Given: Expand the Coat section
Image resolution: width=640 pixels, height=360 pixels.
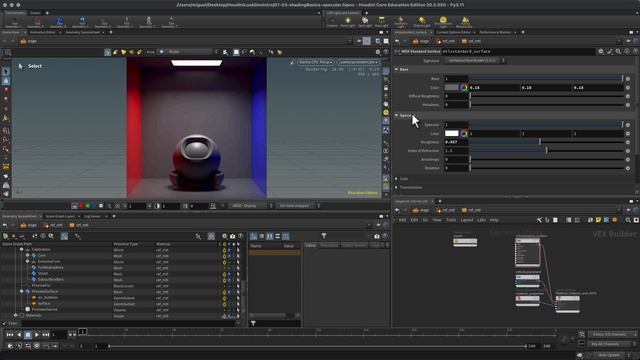Looking at the screenshot, I should [x=396, y=179].
